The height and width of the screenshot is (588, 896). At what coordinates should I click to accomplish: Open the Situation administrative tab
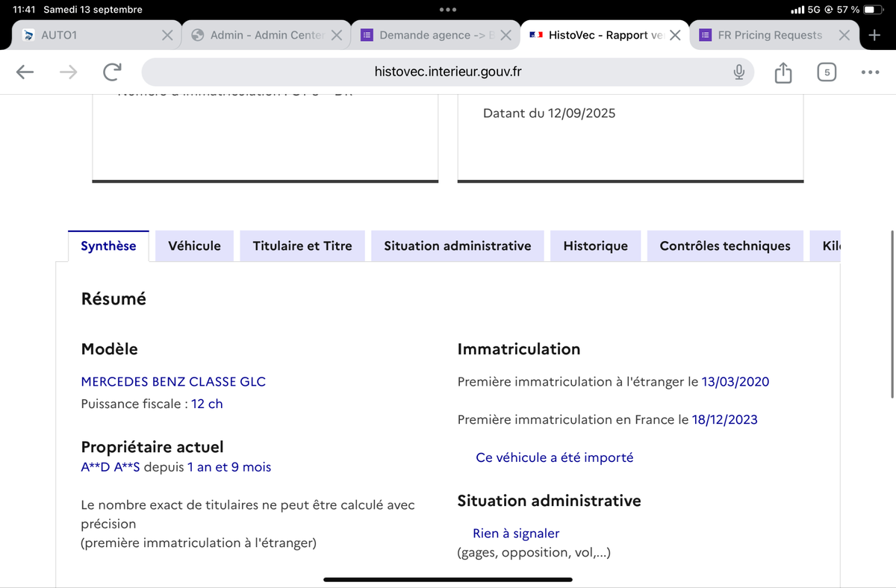pos(458,245)
